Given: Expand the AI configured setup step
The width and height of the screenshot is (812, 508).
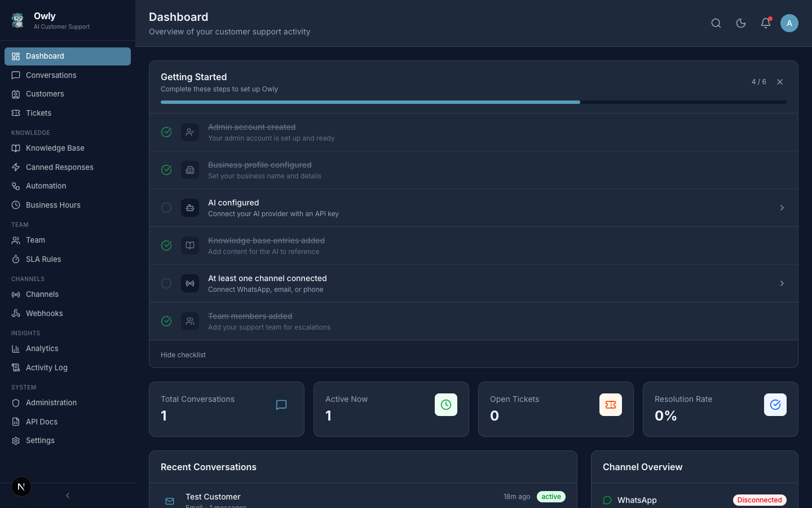Looking at the screenshot, I should coord(782,208).
